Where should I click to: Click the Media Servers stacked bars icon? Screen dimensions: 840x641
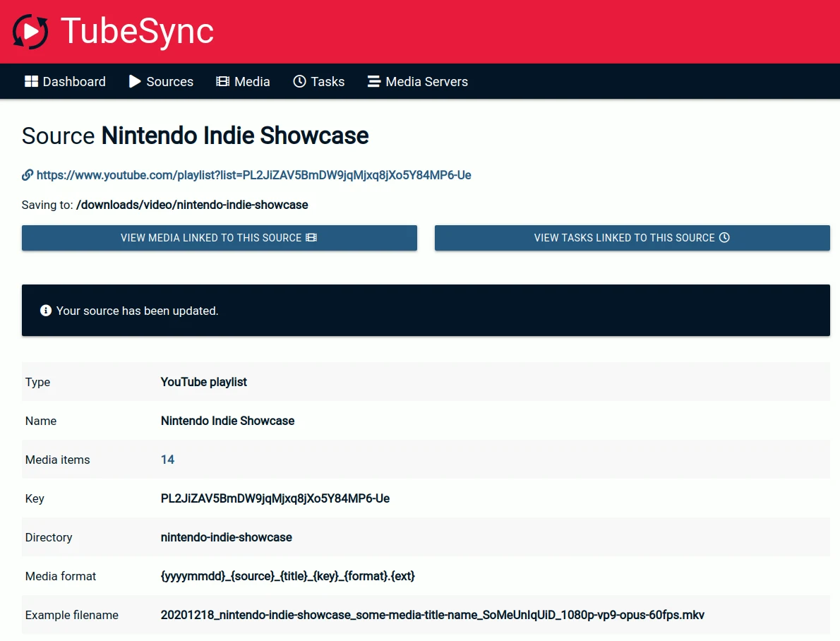point(374,81)
